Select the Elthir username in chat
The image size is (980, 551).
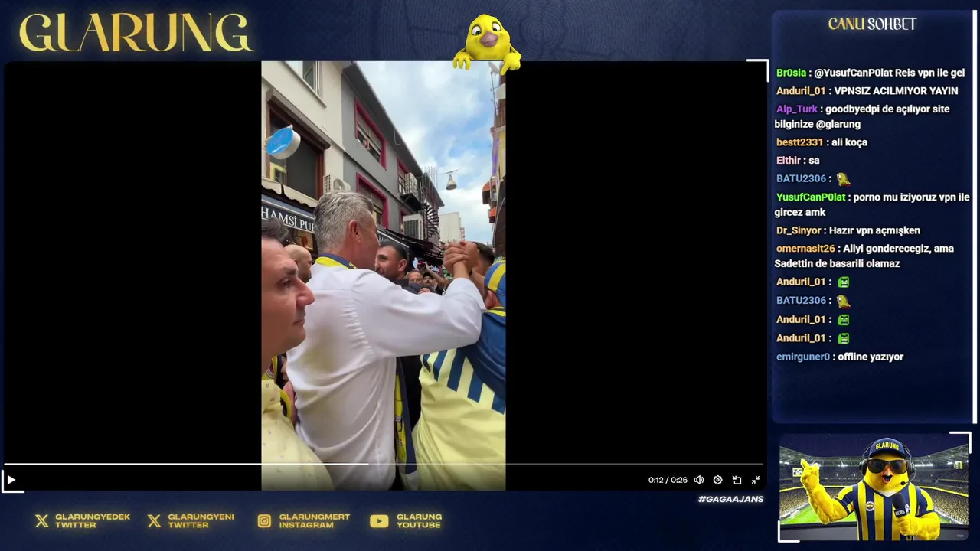pyautogui.click(x=789, y=161)
